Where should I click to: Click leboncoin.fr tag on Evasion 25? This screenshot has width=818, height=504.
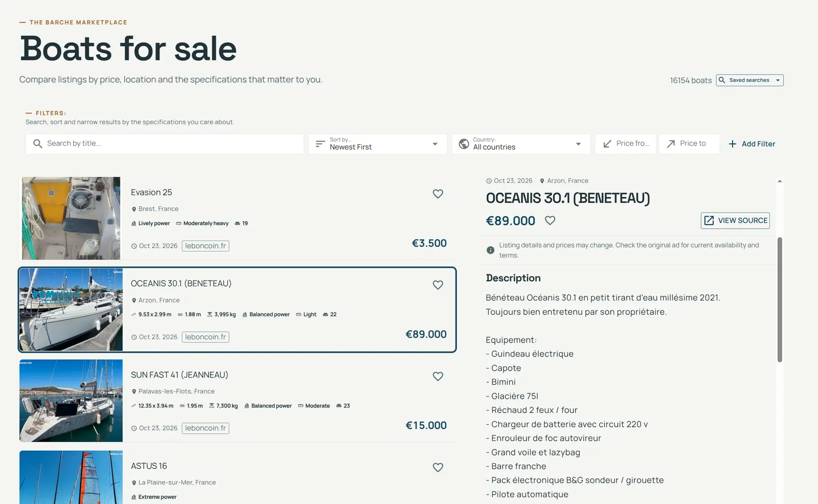[206, 246]
